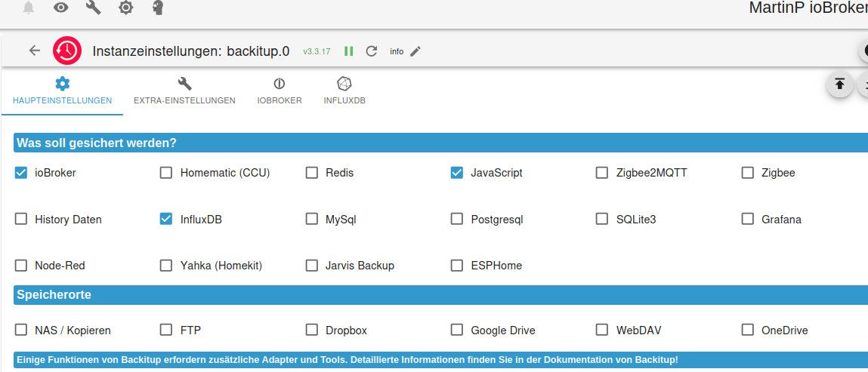Viewport: 868px width, 372px height.
Task: Open the InfluxDB settings tab
Action: click(x=344, y=91)
